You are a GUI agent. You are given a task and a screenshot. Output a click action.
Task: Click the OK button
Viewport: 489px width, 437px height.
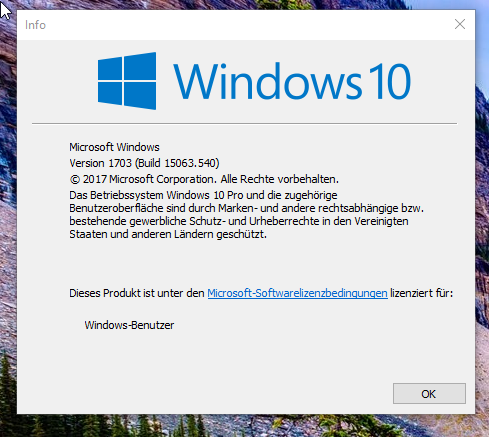pos(429,394)
